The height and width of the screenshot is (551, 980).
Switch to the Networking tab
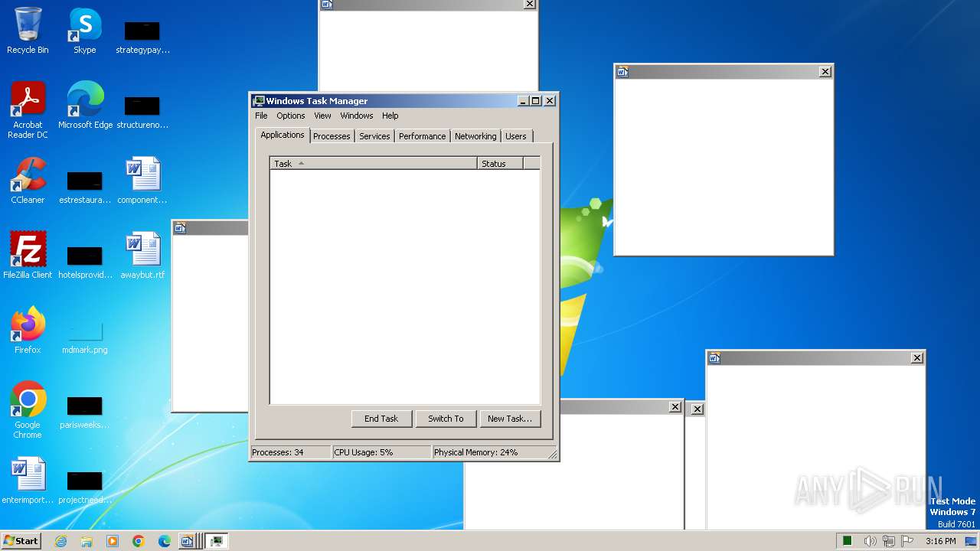(x=475, y=136)
